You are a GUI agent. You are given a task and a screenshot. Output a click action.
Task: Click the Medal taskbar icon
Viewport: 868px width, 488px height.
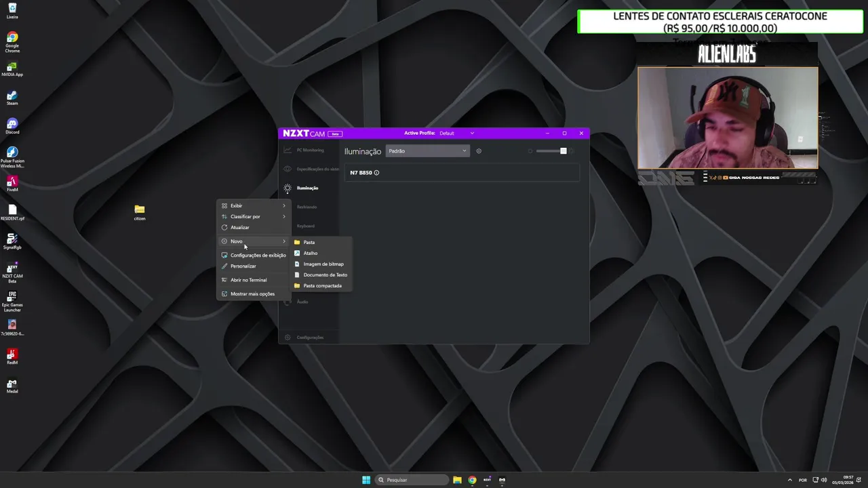[x=502, y=480]
